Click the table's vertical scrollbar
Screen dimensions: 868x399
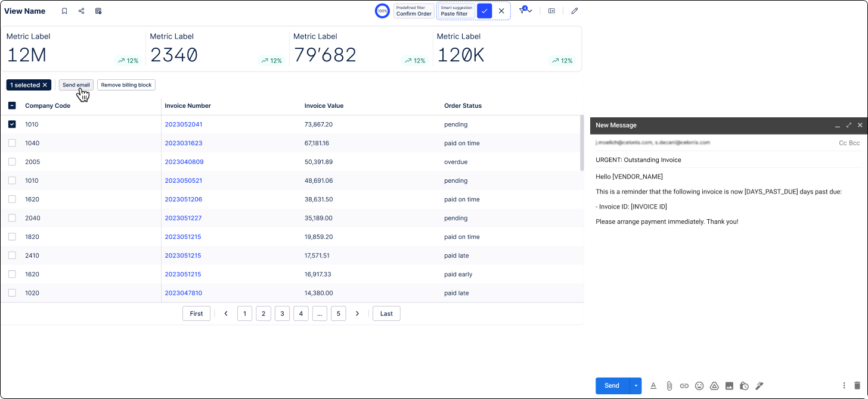coord(582,143)
